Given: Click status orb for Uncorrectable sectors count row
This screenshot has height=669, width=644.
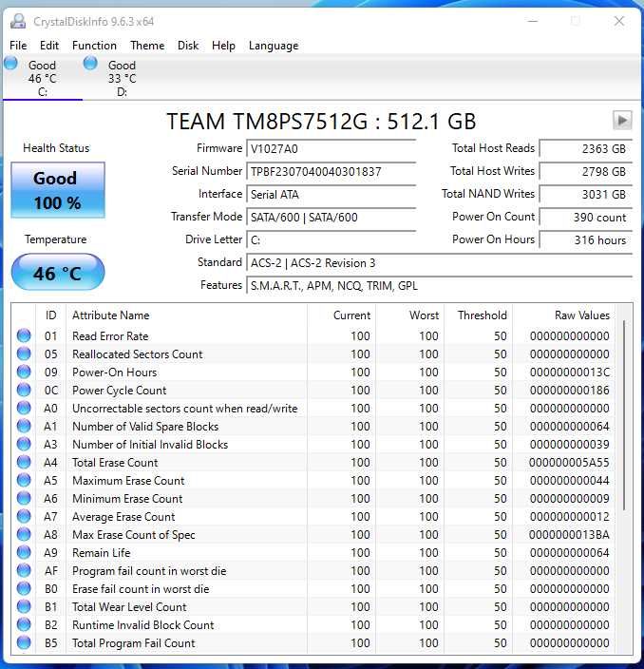Looking at the screenshot, I should pyautogui.click(x=24, y=408).
